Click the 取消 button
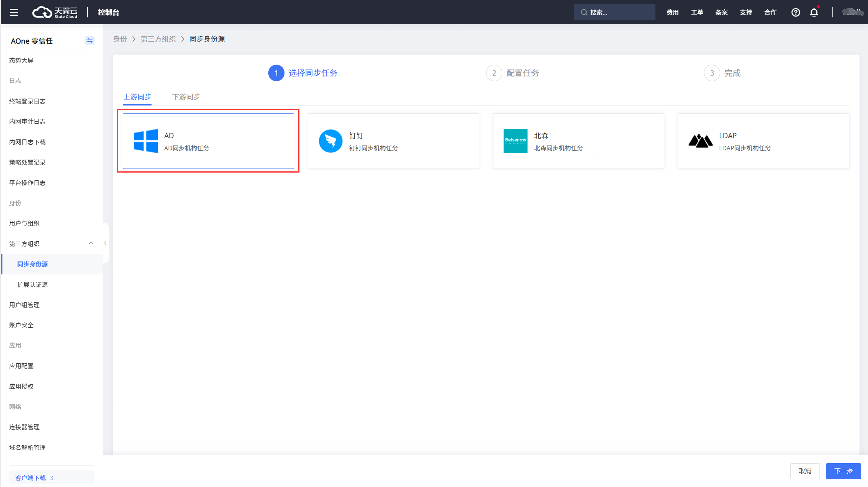This screenshot has width=868, height=487. click(x=805, y=471)
